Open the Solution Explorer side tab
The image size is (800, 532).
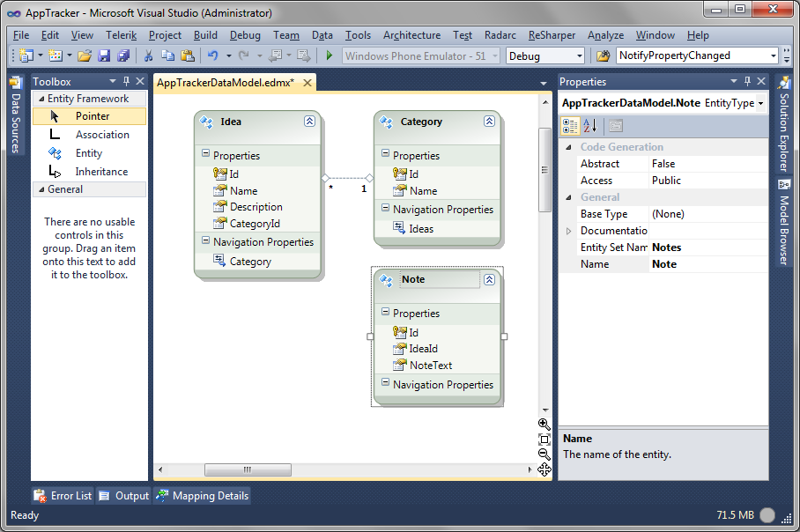click(783, 123)
